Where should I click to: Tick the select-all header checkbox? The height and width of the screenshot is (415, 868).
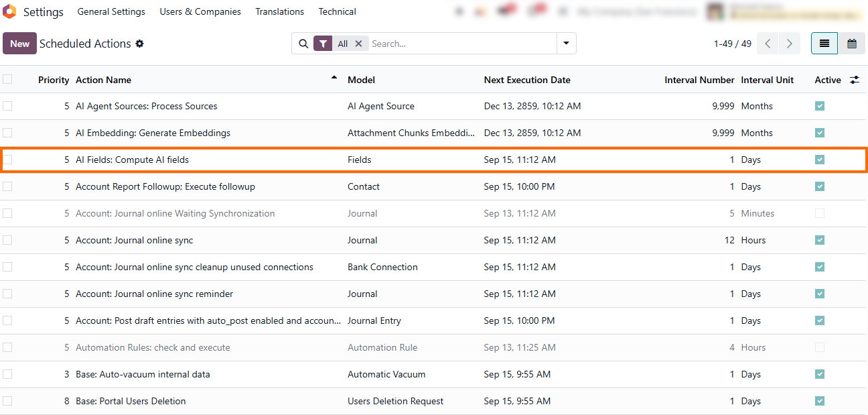point(7,79)
